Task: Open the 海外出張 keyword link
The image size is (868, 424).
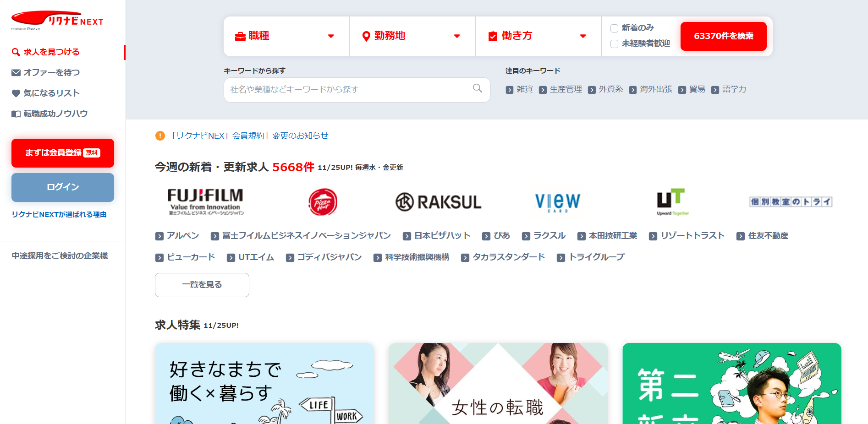Action: [x=656, y=89]
